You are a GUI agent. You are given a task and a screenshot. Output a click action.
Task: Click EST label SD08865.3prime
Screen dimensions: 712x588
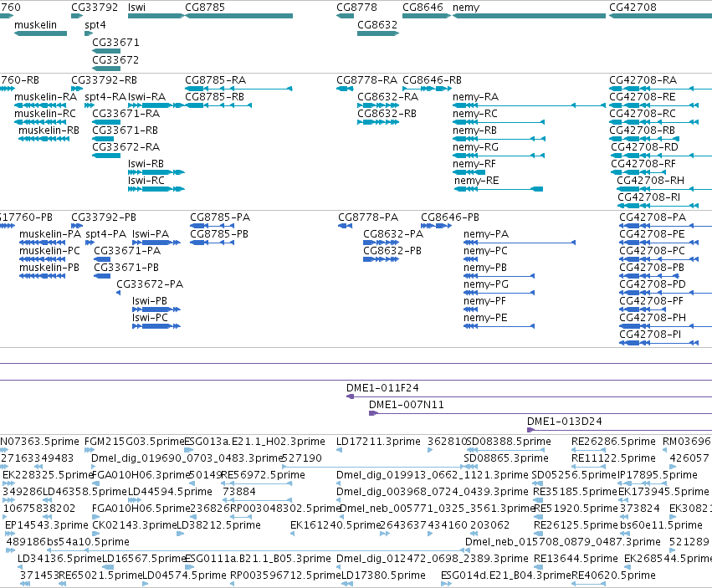506,458
